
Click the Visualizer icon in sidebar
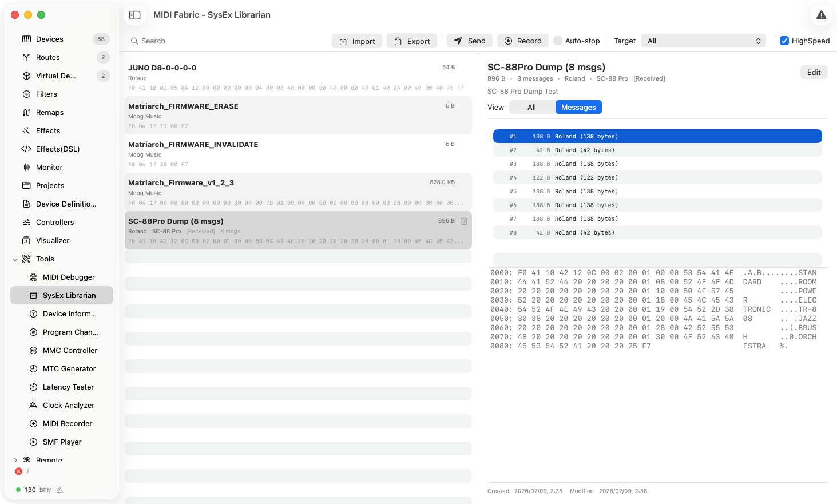(x=26, y=240)
